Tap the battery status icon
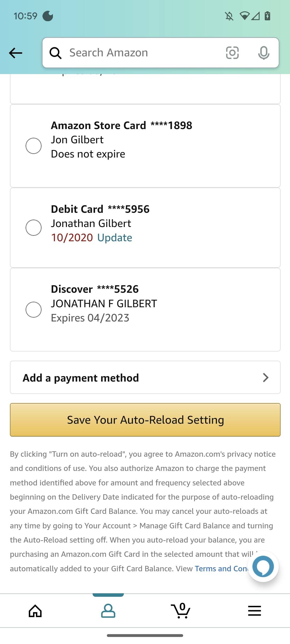 point(267,16)
